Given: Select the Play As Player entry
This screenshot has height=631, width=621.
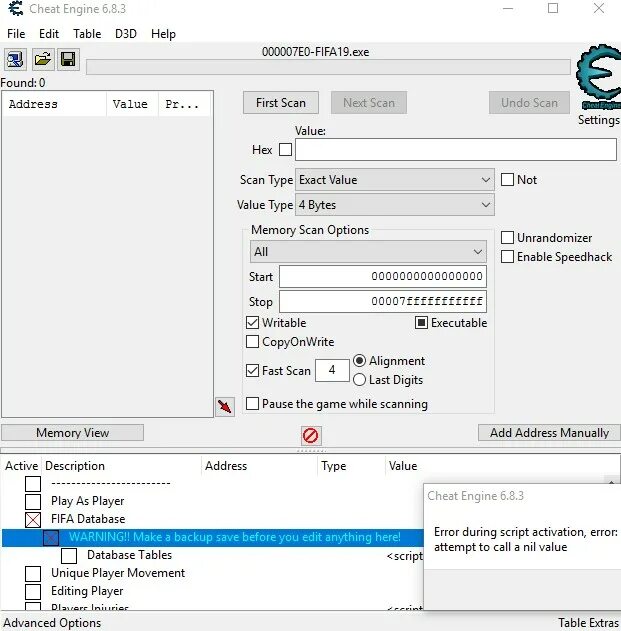Looking at the screenshot, I should pos(88,501).
